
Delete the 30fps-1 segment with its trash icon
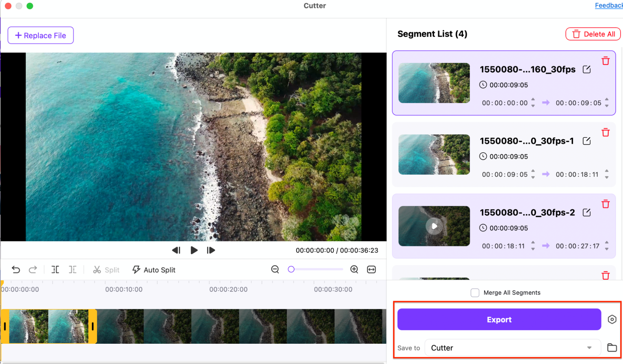click(x=605, y=132)
